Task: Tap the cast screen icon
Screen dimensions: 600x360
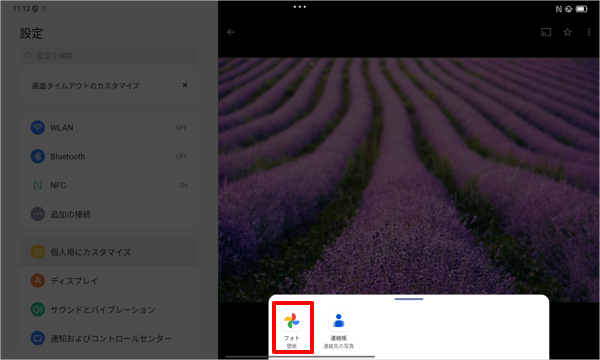Action: [x=546, y=32]
